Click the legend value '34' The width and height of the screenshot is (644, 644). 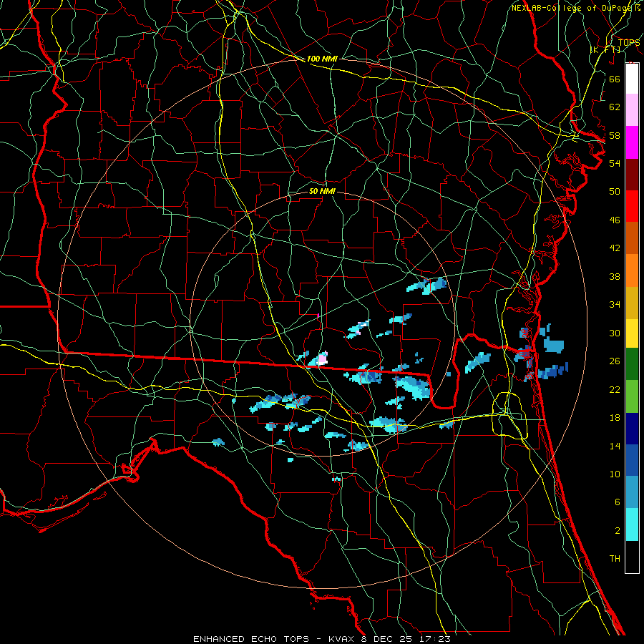point(615,304)
